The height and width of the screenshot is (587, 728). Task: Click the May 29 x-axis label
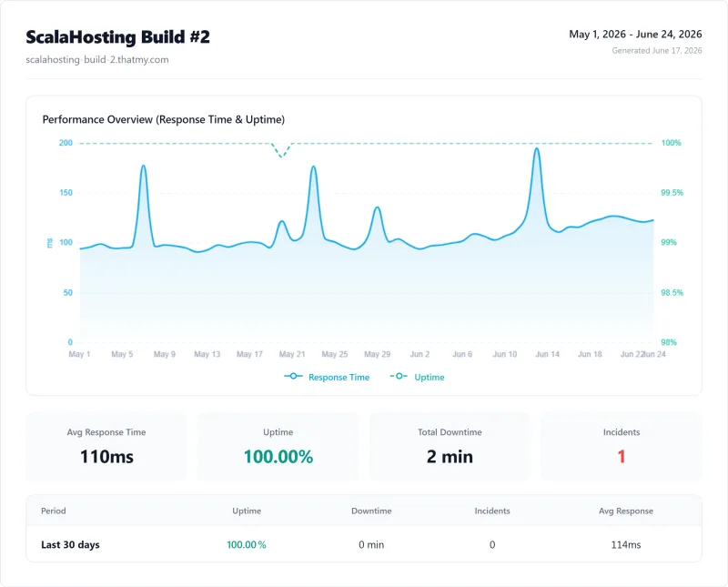point(377,354)
